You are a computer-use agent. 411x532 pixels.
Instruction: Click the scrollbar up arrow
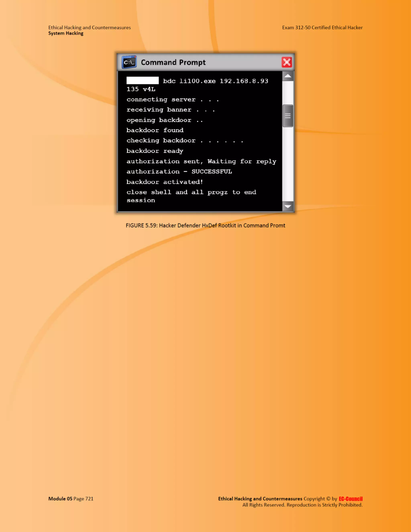[288, 76]
